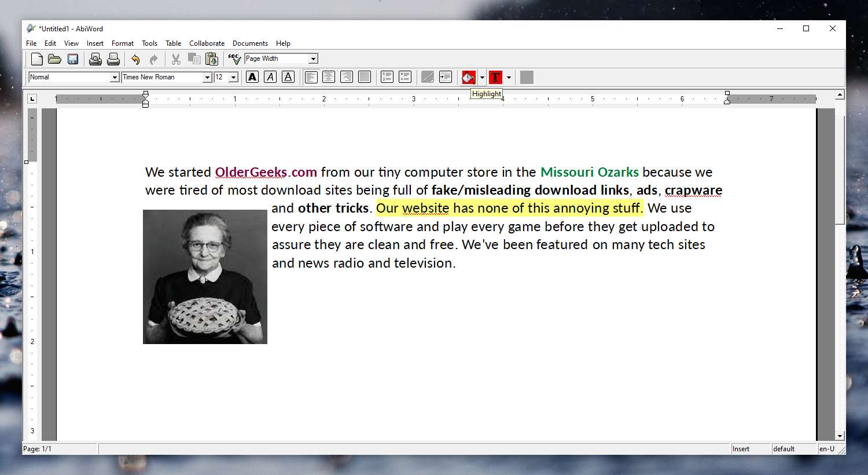The image size is (868, 475).
Task: Click the vertical scrollbar thumb
Action: coord(840,170)
